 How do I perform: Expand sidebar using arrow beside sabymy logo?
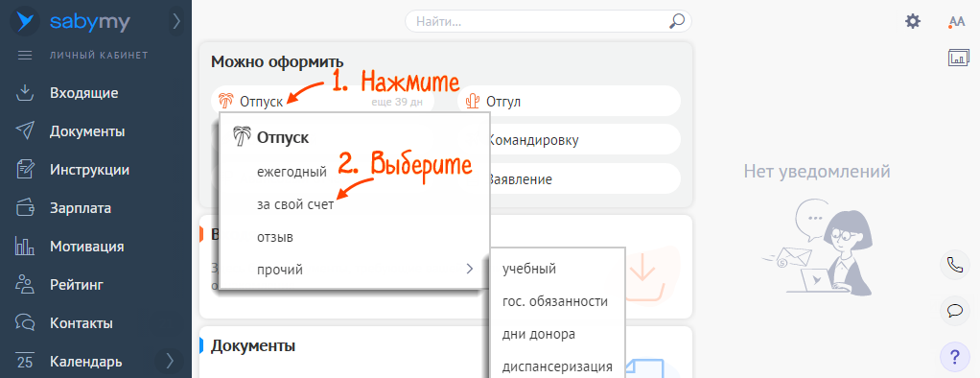pyautogui.click(x=176, y=22)
